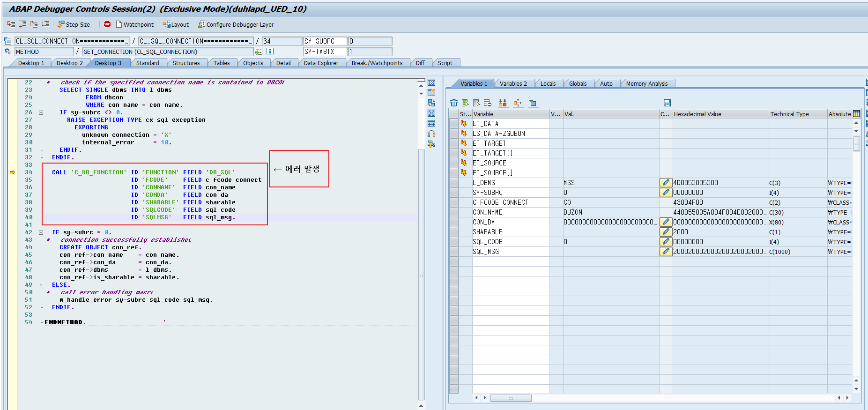
Task: Click the sort-down arrows icon in variables toolbar
Action: 503,103
